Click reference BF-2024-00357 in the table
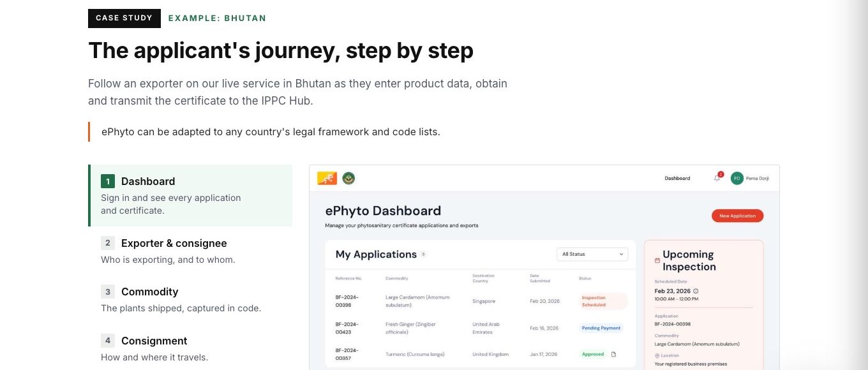Screen dimensions: 868x370 pyautogui.click(x=347, y=354)
